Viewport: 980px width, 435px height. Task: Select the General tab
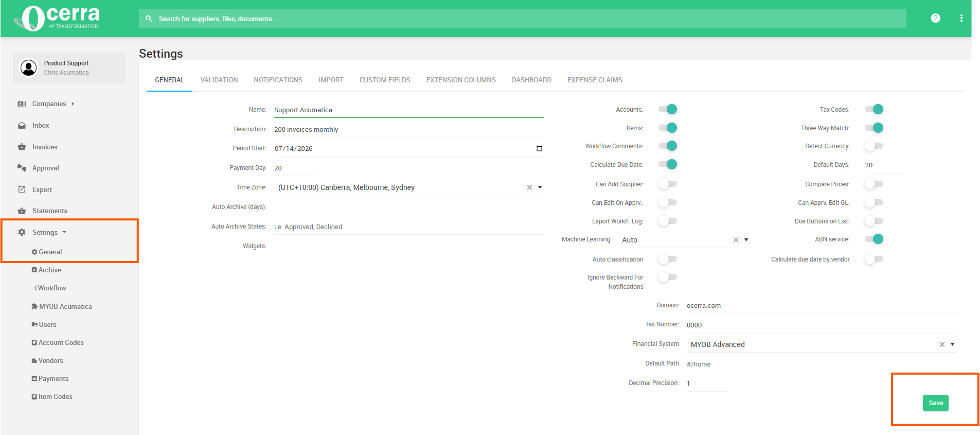pos(170,80)
